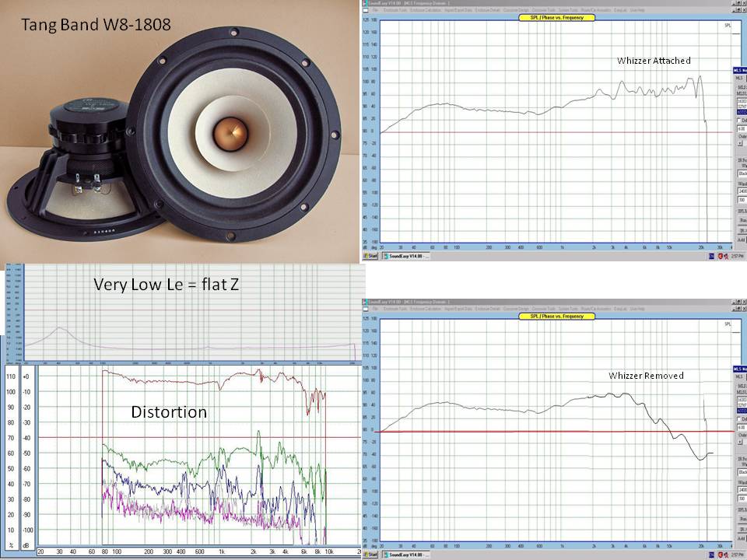Select the MLS tab in the upper side panel
Viewport: 747px width, 560px height.
click(x=739, y=78)
